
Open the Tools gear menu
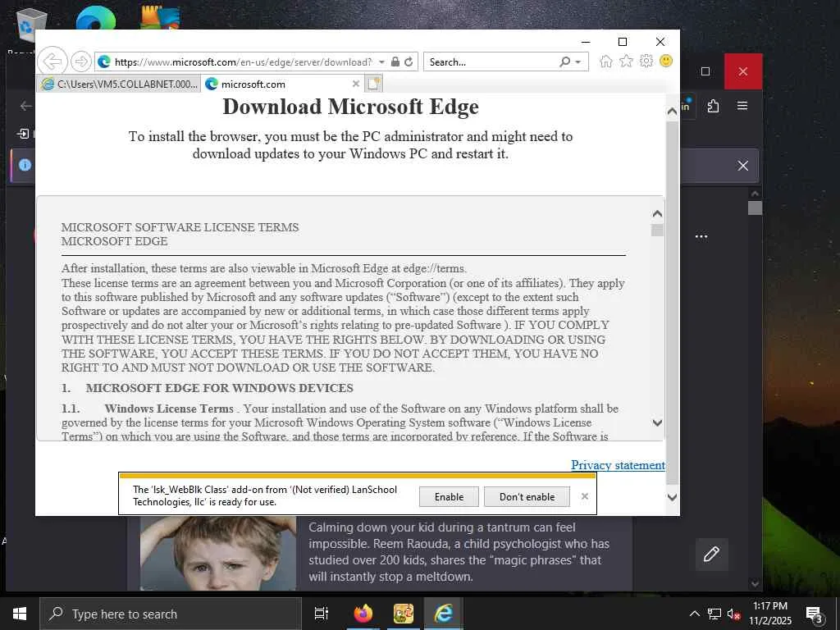click(646, 61)
